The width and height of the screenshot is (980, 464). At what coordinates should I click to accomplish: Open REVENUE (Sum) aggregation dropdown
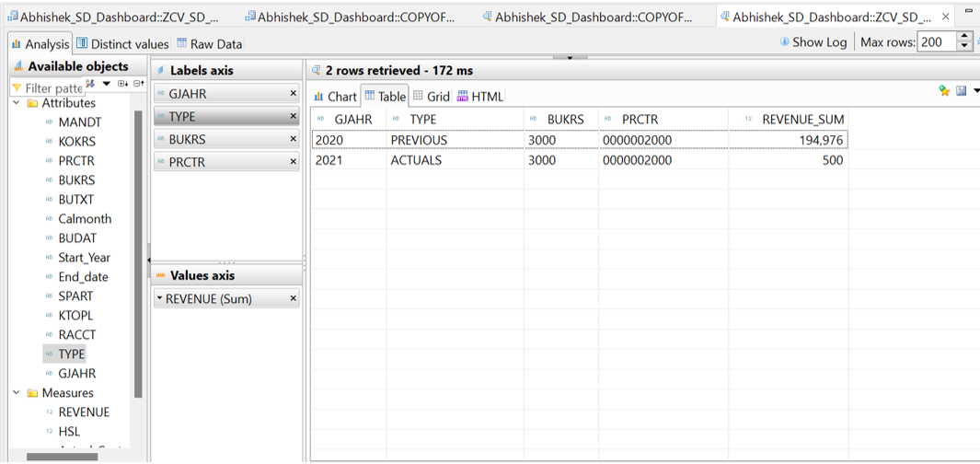click(159, 298)
